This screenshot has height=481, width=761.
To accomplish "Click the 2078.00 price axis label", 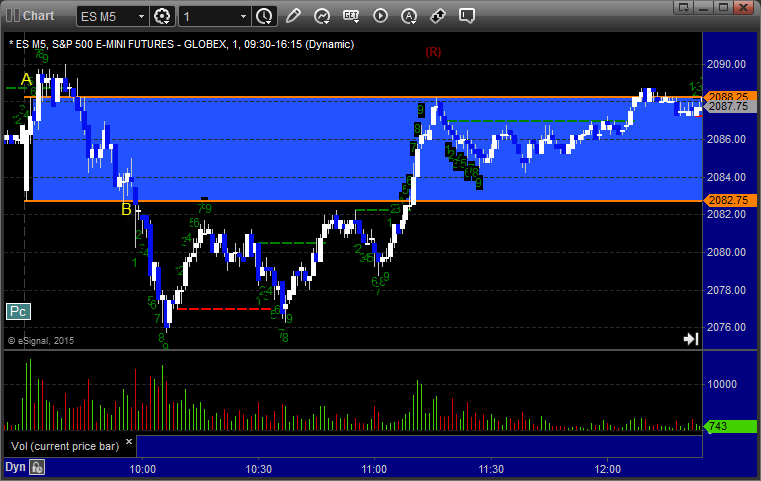I will 727,290.
